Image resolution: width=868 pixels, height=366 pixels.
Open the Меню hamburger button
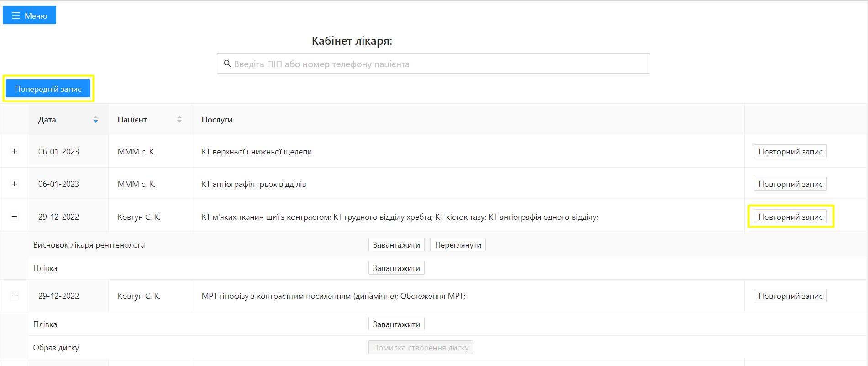[29, 16]
